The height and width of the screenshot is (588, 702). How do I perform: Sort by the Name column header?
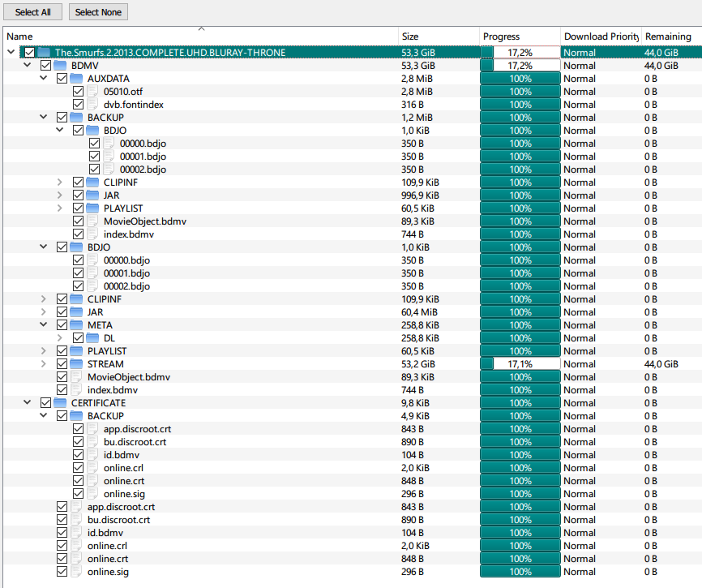[200, 36]
